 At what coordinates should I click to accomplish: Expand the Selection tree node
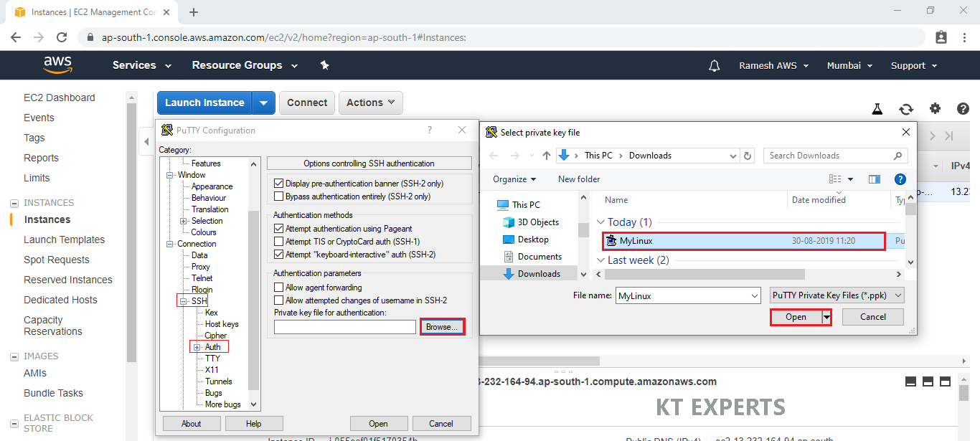(x=184, y=221)
